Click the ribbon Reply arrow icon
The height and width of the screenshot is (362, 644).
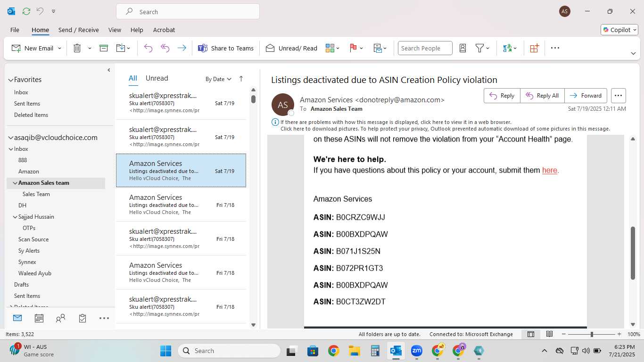click(x=148, y=48)
